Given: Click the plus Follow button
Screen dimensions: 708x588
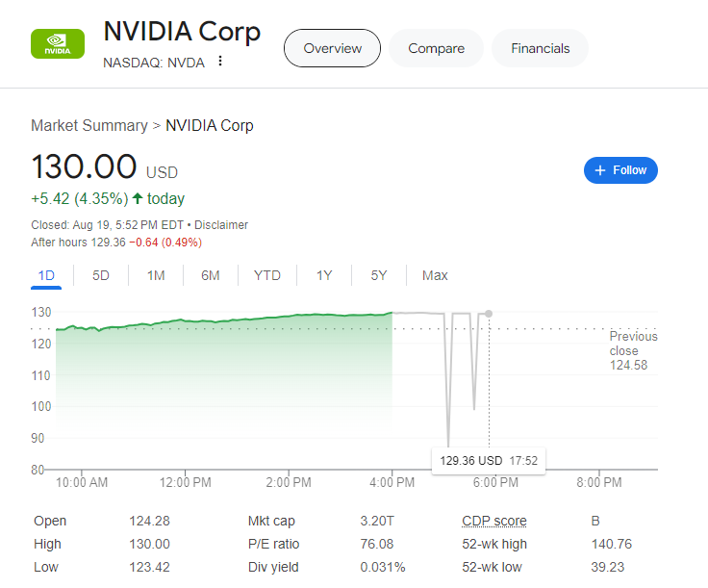Looking at the screenshot, I should click(x=620, y=170).
